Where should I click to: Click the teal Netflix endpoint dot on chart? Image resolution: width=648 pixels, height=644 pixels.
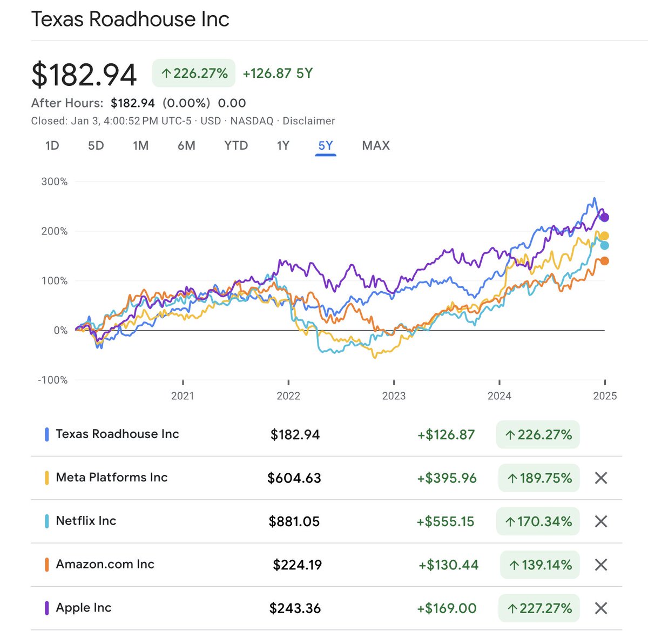pyautogui.click(x=605, y=245)
